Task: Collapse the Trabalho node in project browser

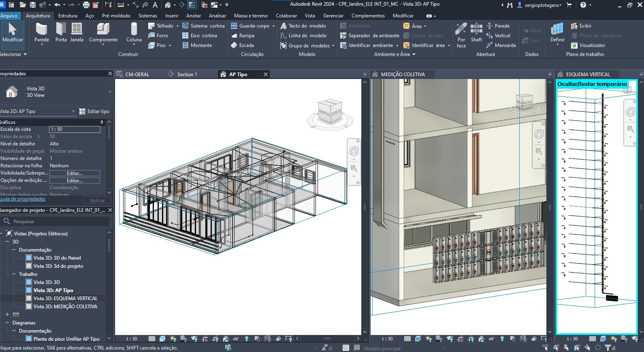Action: 14,274
